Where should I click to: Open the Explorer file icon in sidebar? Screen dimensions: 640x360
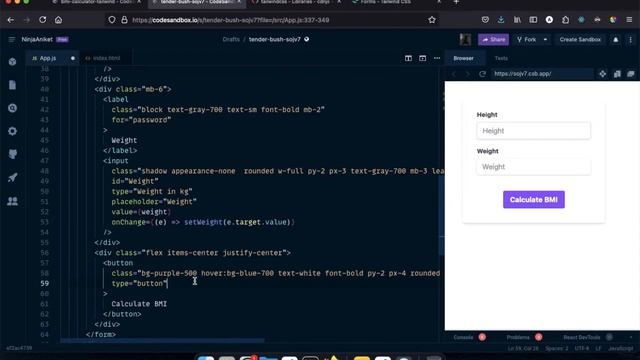coord(13,85)
